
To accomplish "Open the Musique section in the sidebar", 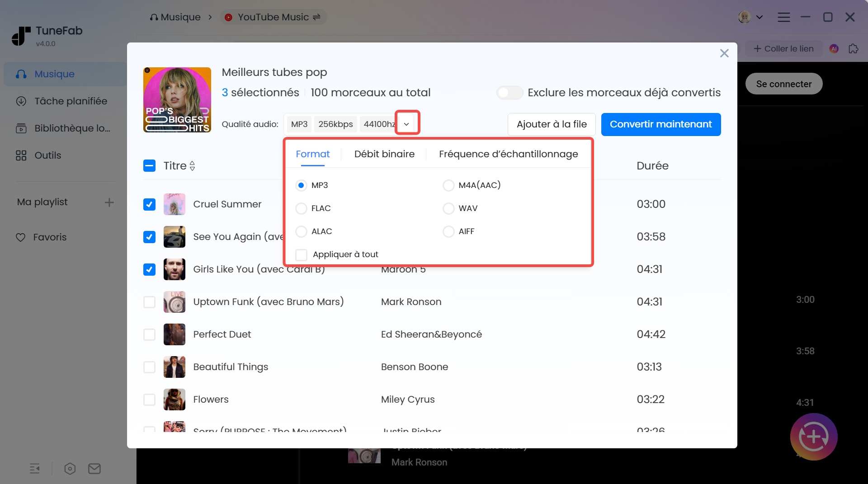I will 54,74.
